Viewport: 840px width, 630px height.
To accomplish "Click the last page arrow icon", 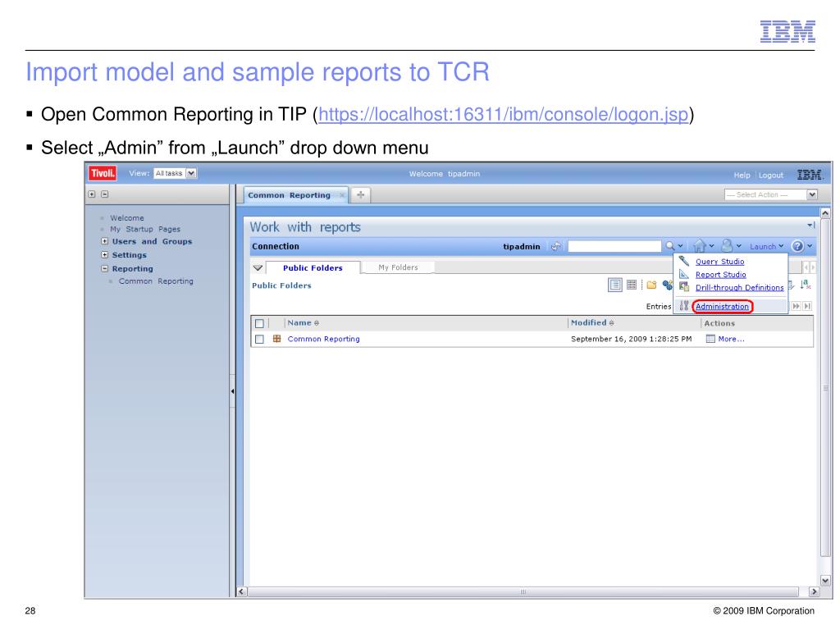I will (807, 306).
